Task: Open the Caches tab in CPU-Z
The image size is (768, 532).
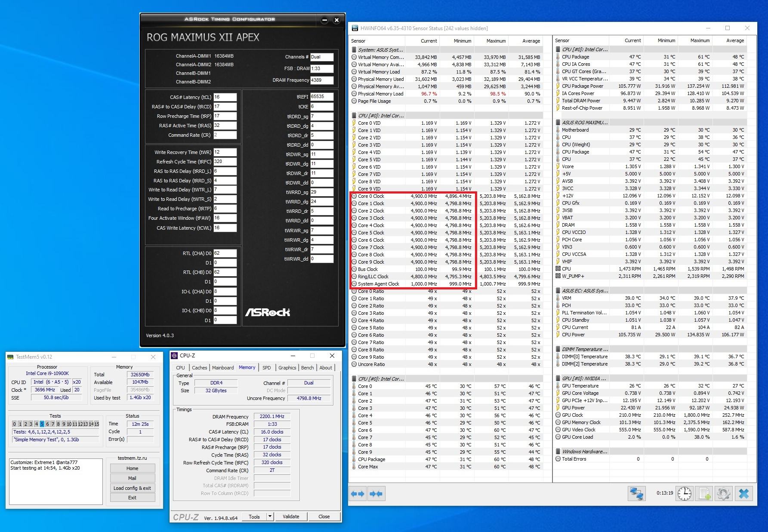Action: [199, 368]
